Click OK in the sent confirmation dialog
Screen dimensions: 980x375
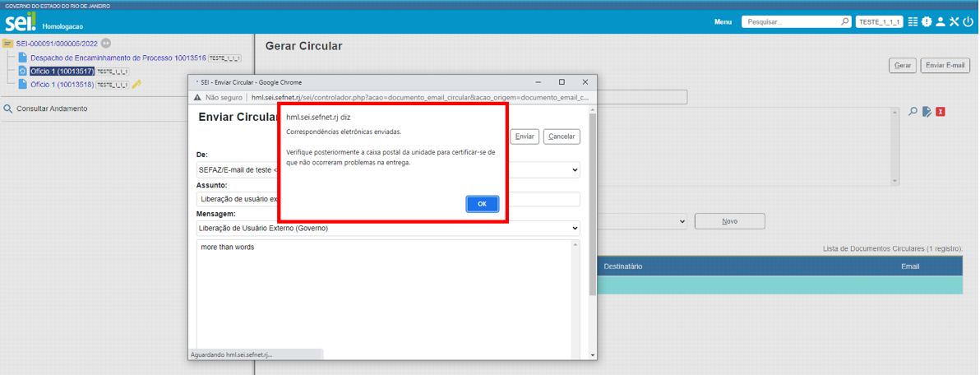(x=482, y=204)
